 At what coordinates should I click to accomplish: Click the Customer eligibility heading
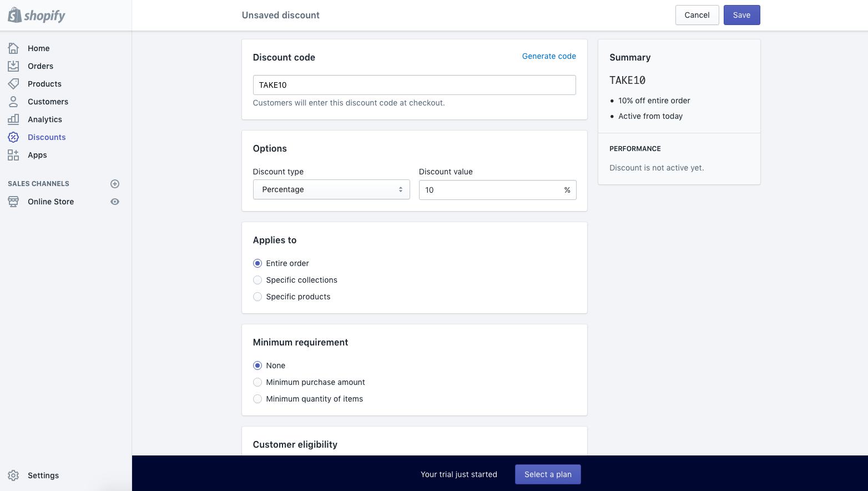[295, 444]
